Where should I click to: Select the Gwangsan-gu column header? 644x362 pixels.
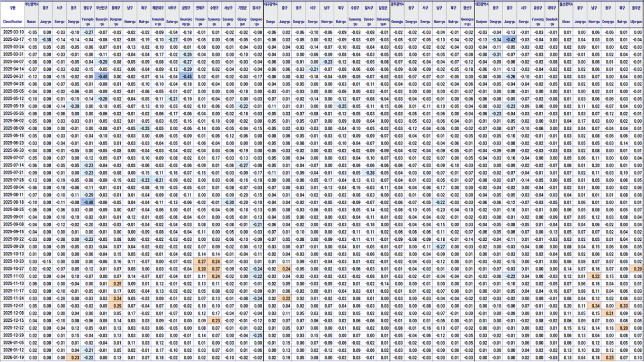tap(467, 22)
